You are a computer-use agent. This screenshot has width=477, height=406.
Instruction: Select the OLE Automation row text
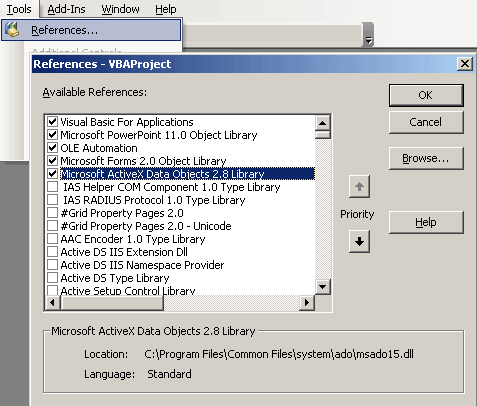point(99,148)
